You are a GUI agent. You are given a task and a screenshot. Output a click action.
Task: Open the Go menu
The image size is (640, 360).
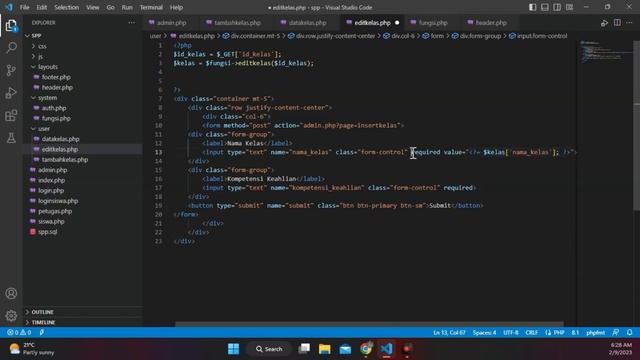click(111, 7)
